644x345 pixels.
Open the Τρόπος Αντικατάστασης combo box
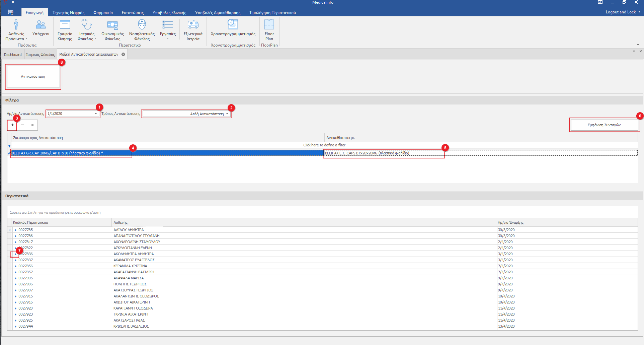coord(227,114)
